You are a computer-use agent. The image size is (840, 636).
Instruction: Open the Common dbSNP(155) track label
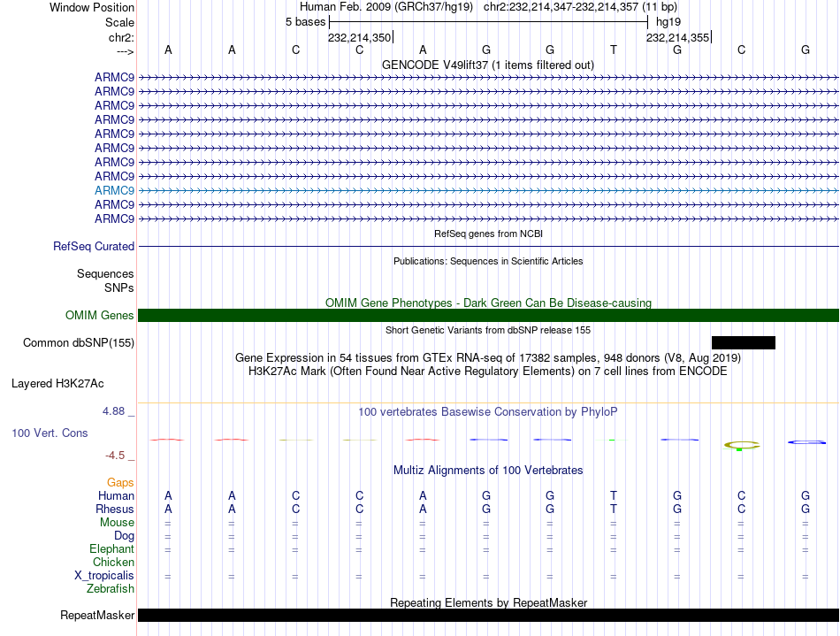tap(78, 343)
